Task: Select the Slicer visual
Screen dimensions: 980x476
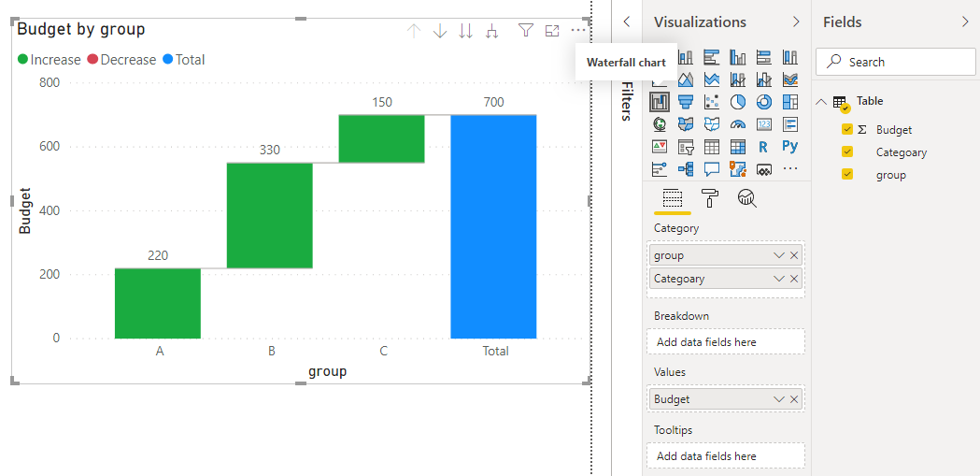Action: [686, 147]
